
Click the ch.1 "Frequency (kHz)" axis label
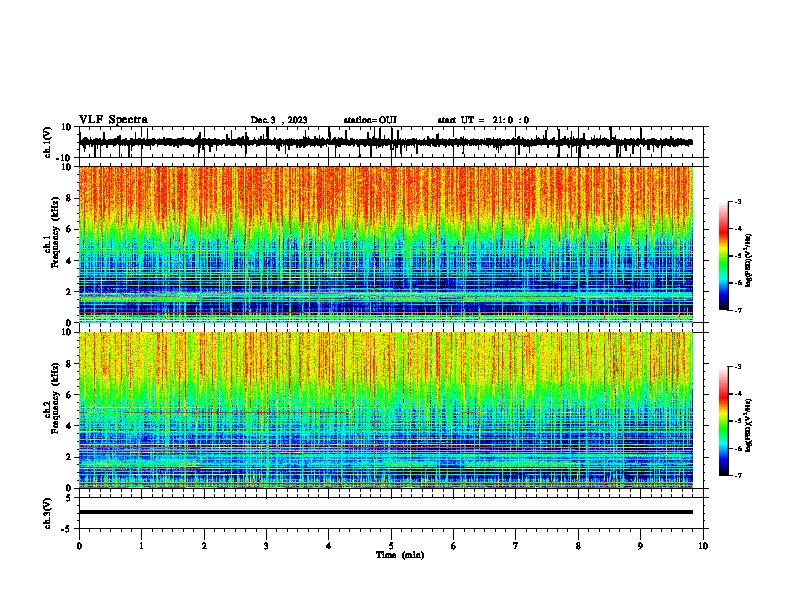click(x=56, y=233)
